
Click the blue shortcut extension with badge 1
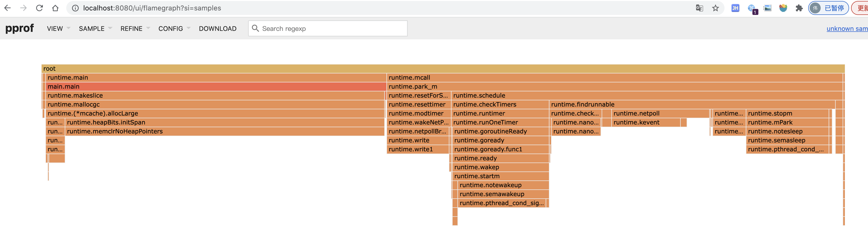[x=752, y=8]
